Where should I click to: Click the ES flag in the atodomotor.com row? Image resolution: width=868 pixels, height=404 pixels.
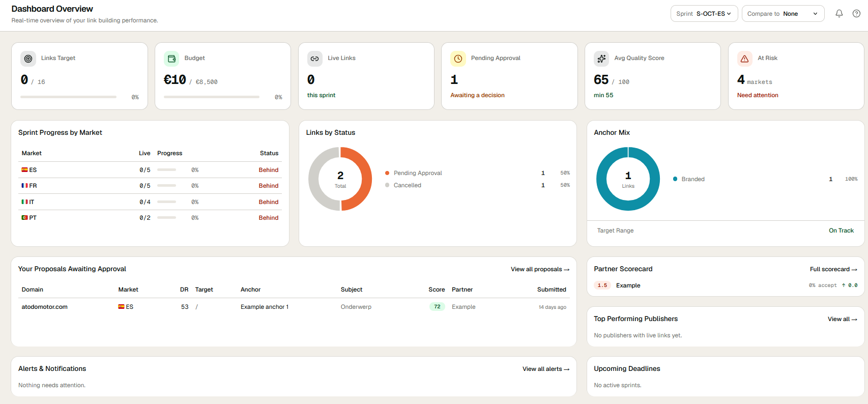[121, 307]
